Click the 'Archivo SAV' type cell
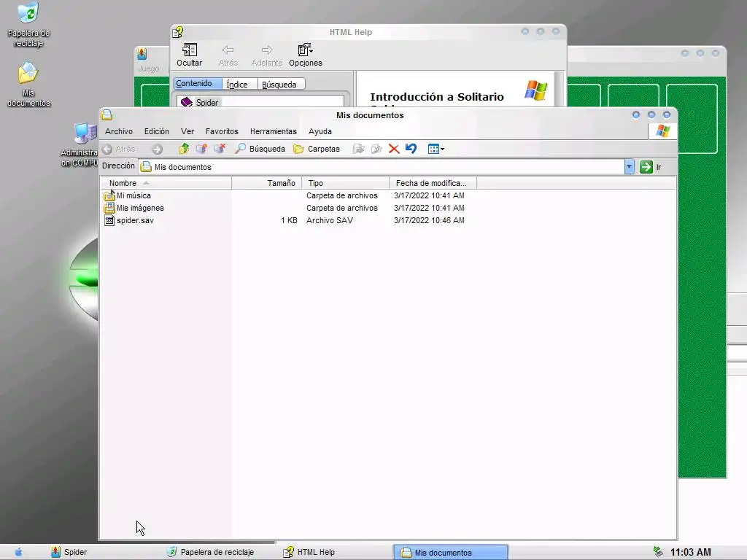Screen dimensions: 747x560 click(330, 220)
